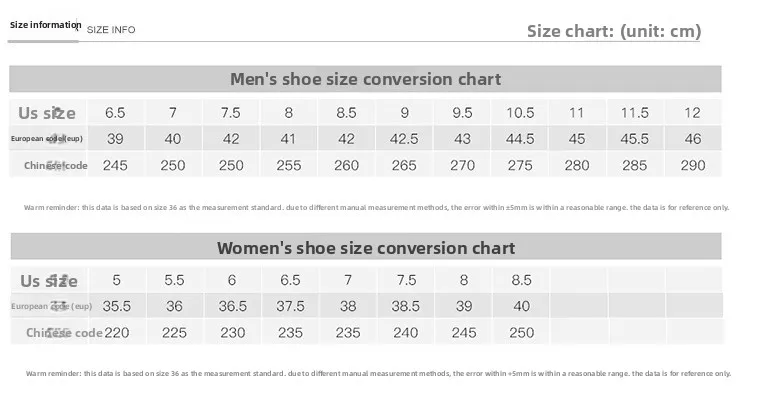Pick Chinese code 220 in the women's chart
This screenshot has height=420, width=762.
116,333
